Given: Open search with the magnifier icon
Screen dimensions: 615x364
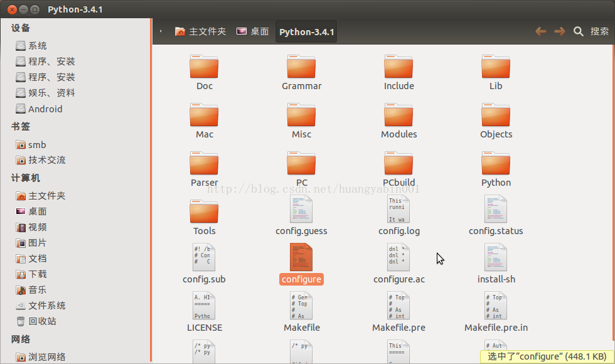Looking at the screenshot, I should (x=578, y=31).
